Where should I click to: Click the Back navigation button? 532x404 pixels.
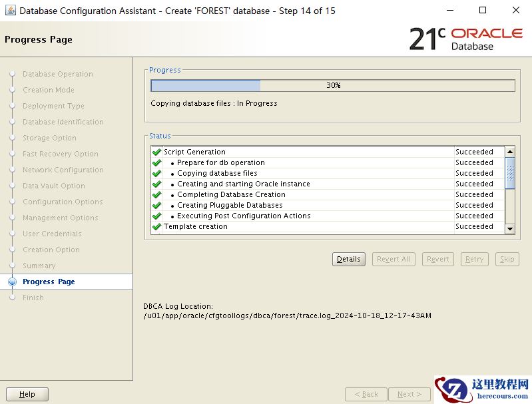[366, 394]
